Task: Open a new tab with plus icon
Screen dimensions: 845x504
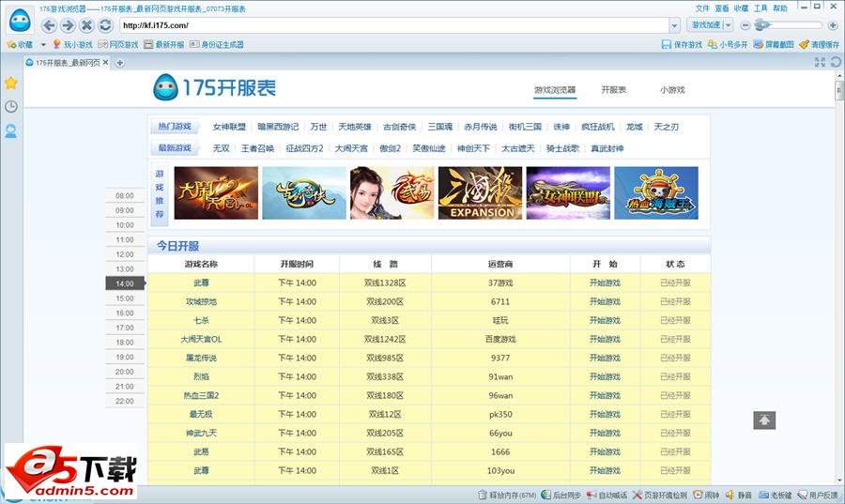Action: (x=120, y=63)
